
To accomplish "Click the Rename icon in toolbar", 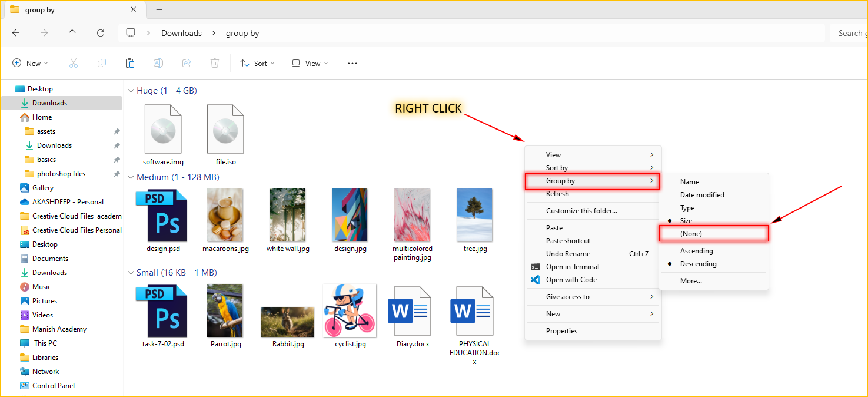I will (158, 63).
